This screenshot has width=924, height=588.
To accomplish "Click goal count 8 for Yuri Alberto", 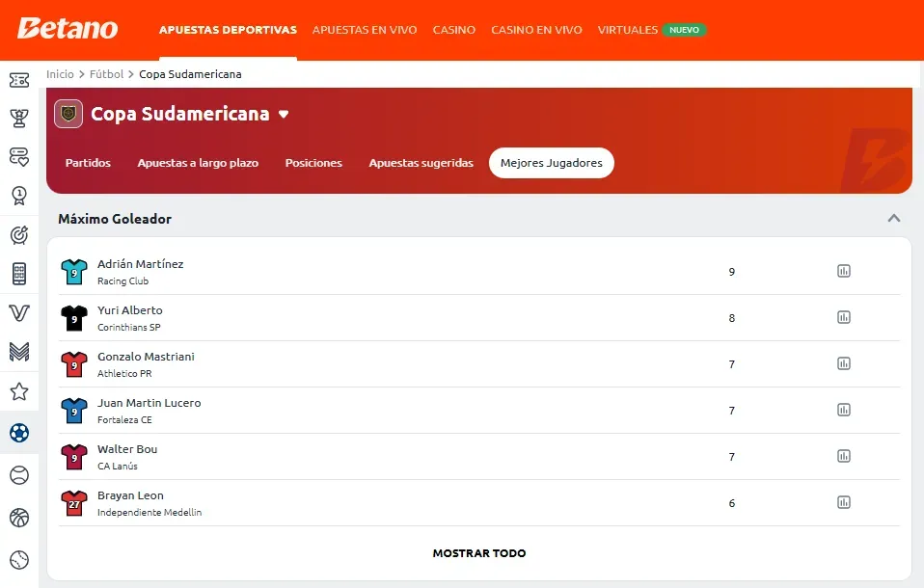I will [x=732, y=318].
